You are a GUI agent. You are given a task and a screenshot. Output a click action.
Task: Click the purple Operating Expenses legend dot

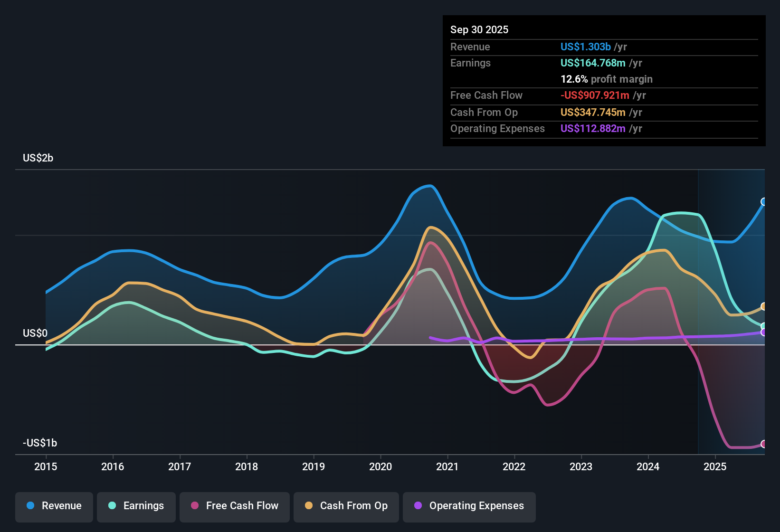pyautogui.click(x=417, y=506)
